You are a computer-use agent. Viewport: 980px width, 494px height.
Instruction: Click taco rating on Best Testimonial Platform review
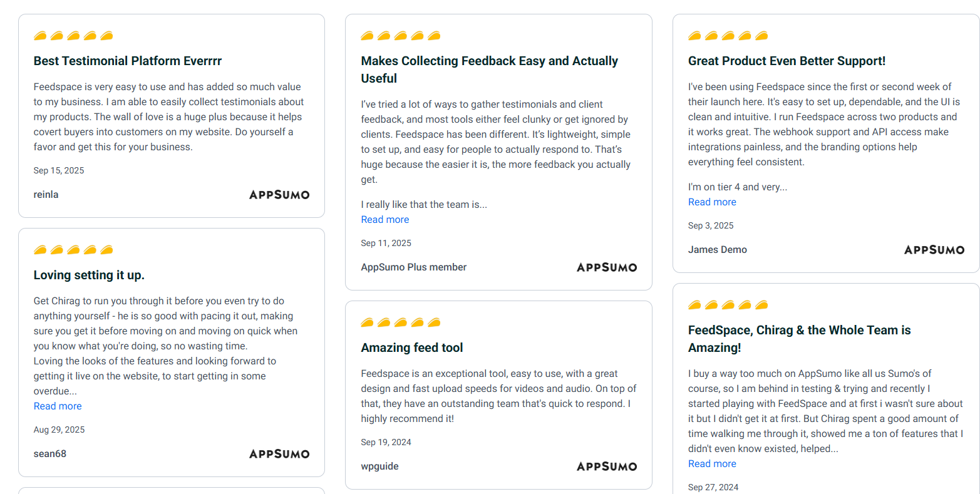tap(73, 36)
